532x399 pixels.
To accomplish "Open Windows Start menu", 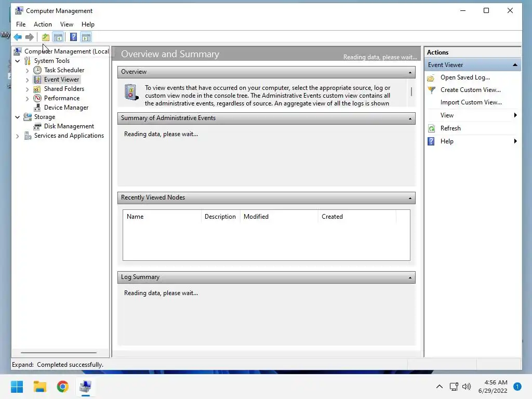I will click(x=17, y=387).
